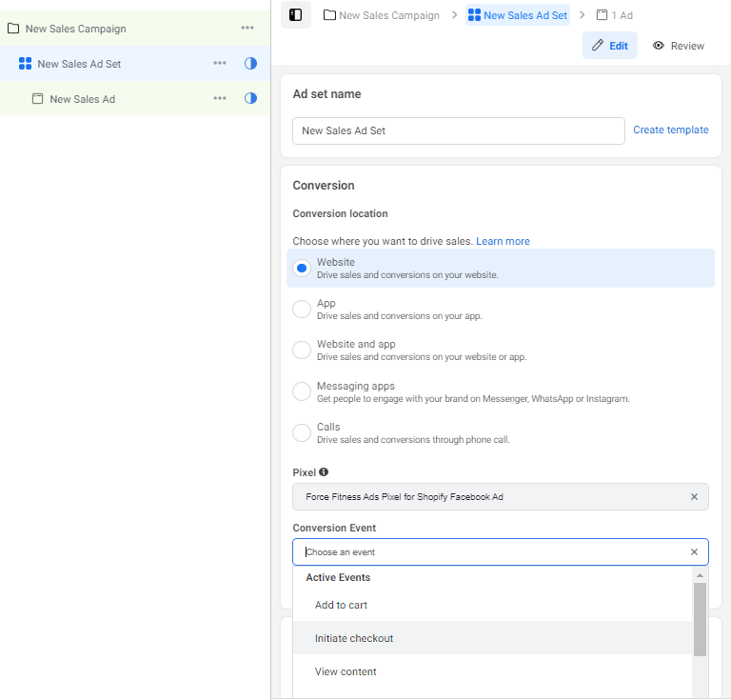Viewport: 731px width, 700px height.
Task: Pick View content from the event list
Action: (346, 671)
